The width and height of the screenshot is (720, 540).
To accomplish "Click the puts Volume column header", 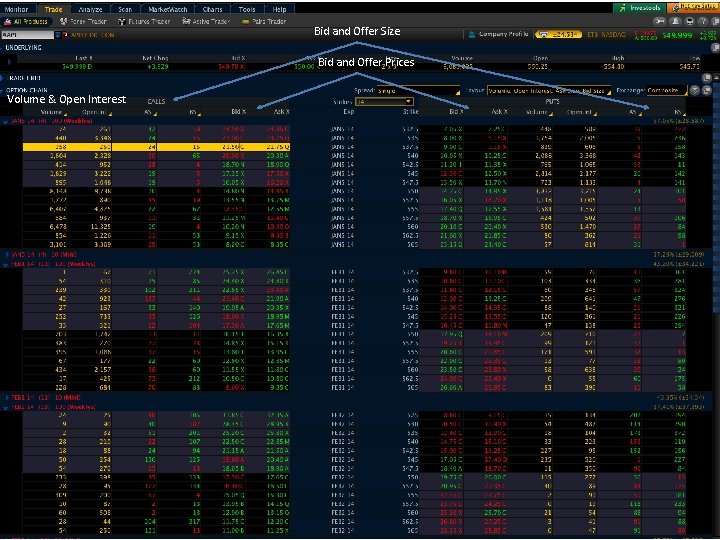I will click(x=537, y=112).
